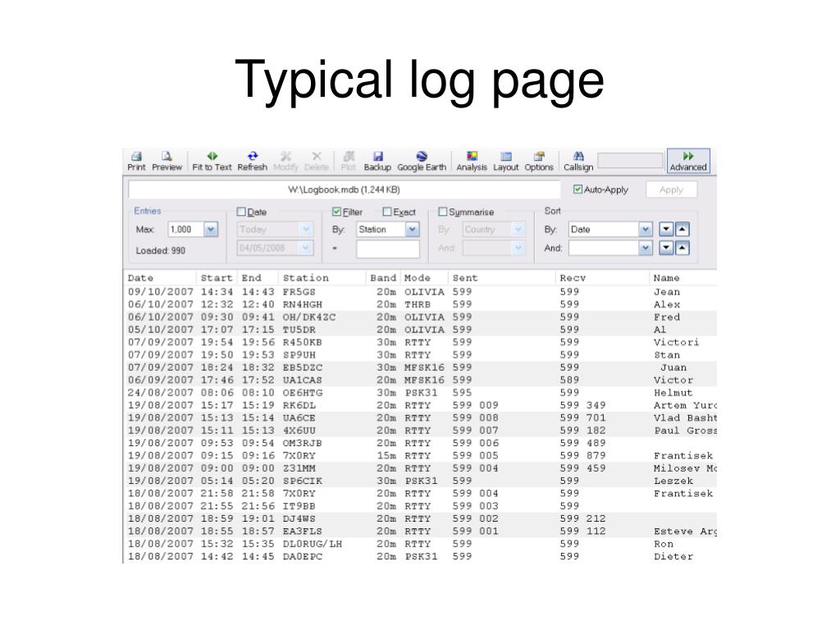Open the Summarise By Country dropdown
This screenshot has height=630, width=840.
coord(518,230)
